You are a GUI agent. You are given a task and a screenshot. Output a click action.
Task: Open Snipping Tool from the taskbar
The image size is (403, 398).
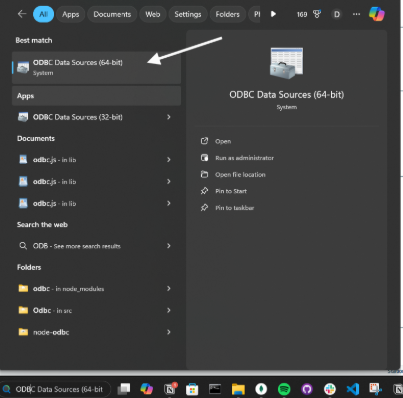(x=375, y=389)
